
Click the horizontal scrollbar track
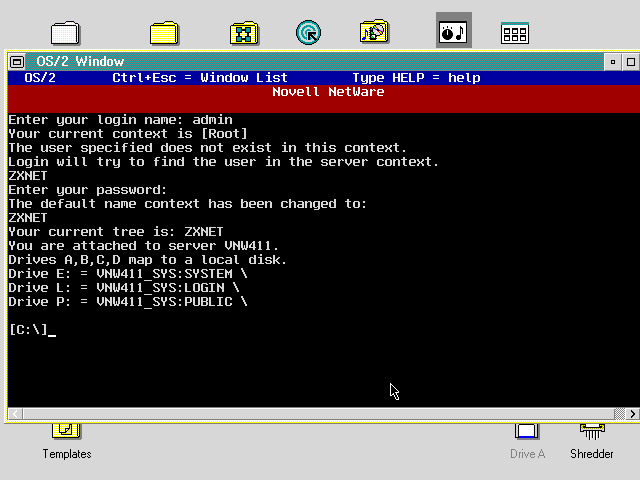(318, 414)
